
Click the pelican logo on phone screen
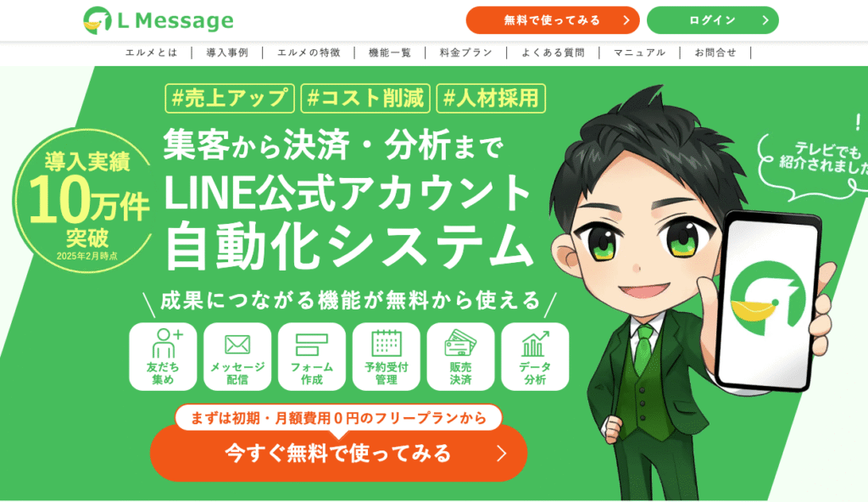768,298
